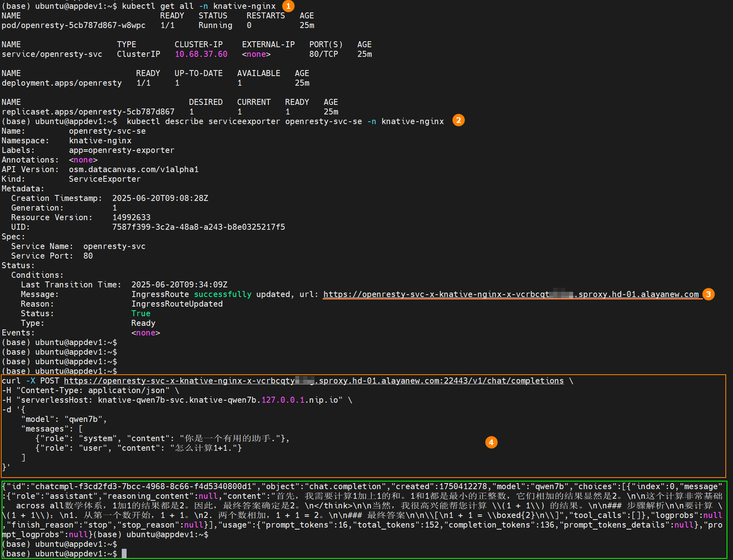Click the 80/TCP port value

(x=324, y=54)
